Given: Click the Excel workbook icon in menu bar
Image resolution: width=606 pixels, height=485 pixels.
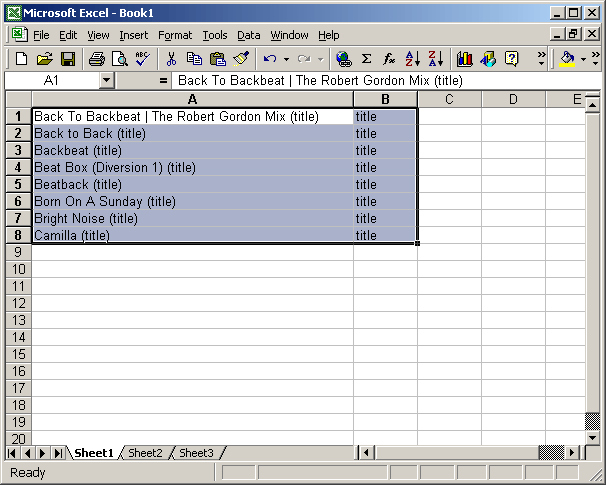Looking at the screenshot, I should (19, 34).
